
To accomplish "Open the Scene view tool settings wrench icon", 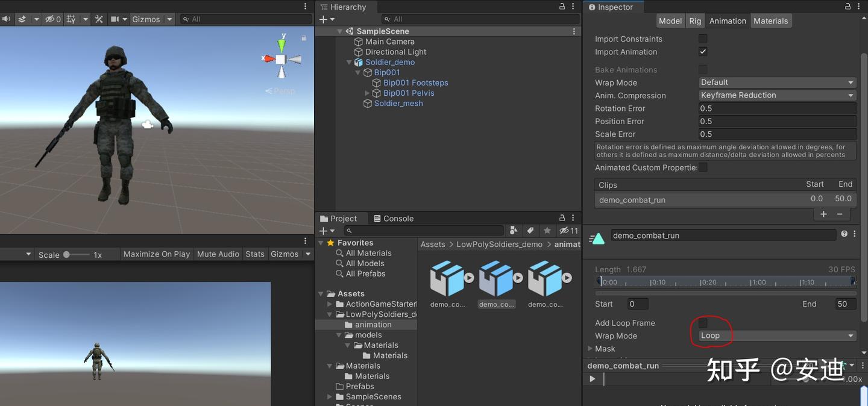I will [99, 19].
